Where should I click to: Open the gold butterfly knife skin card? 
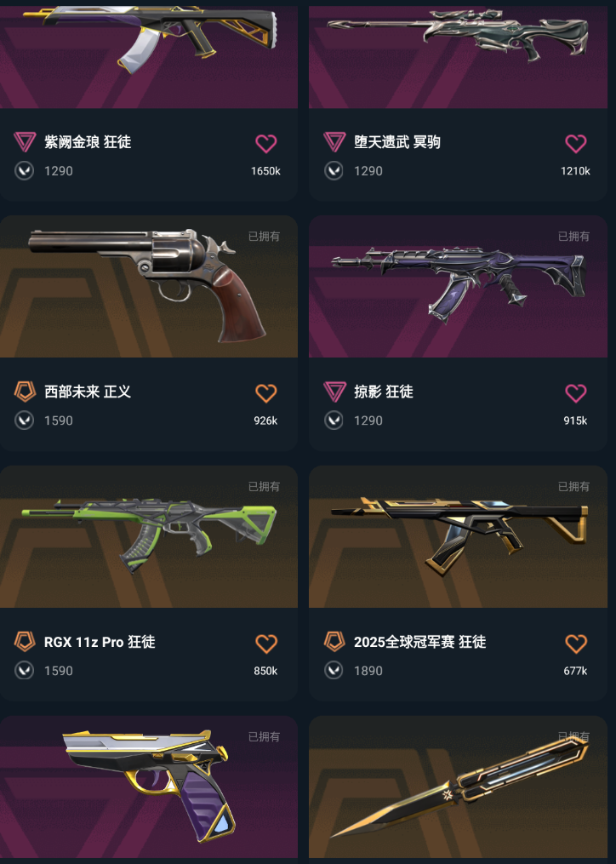click(x=458, y=787)
